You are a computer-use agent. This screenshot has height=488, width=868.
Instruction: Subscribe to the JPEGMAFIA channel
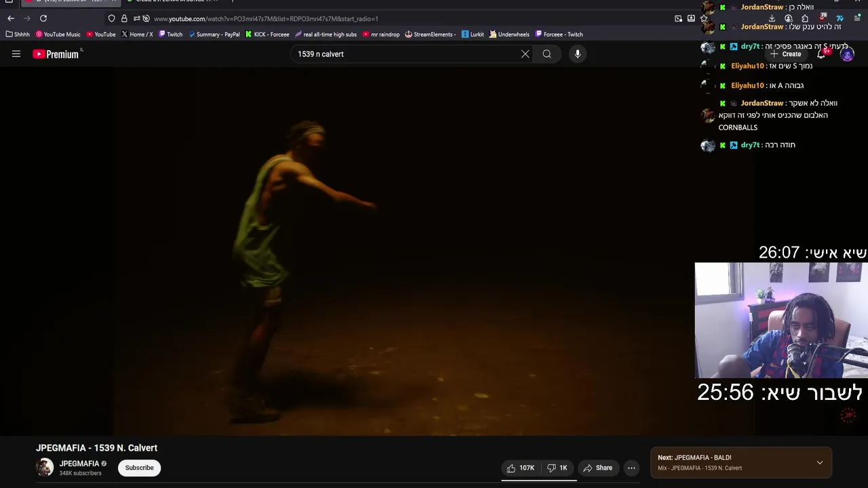click(x=139, y=468)
